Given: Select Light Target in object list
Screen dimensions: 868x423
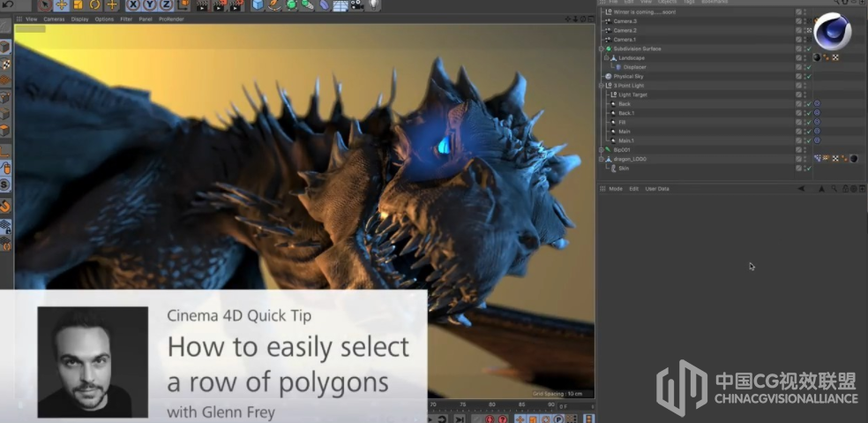Looking at the screenshot, I should (x=632, y=94).
